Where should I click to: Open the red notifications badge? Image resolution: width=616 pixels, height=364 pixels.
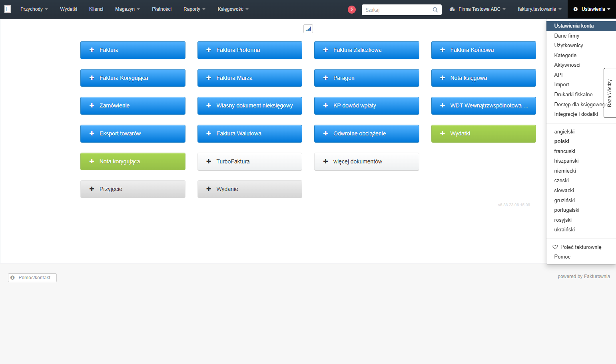(352, 9)
